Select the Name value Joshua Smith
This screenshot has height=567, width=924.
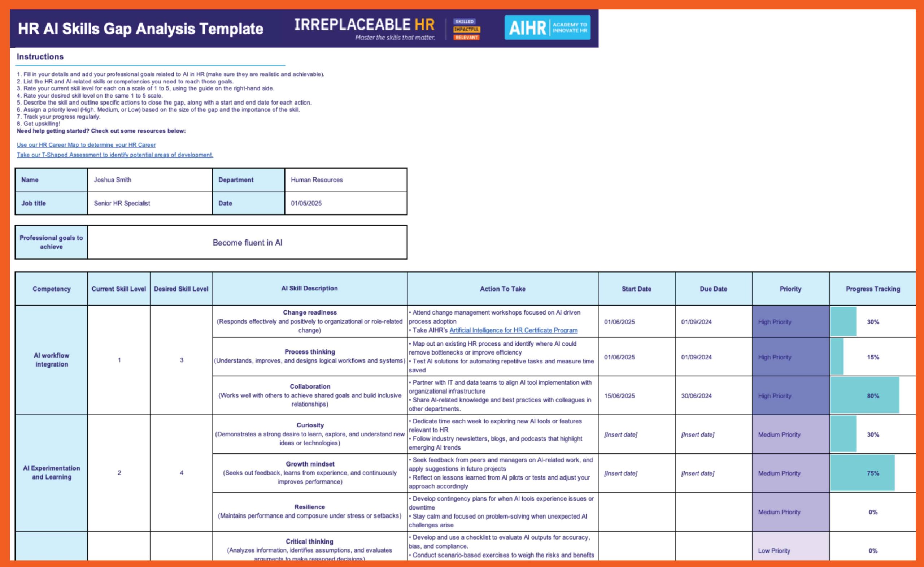click(x=150, y=180)
